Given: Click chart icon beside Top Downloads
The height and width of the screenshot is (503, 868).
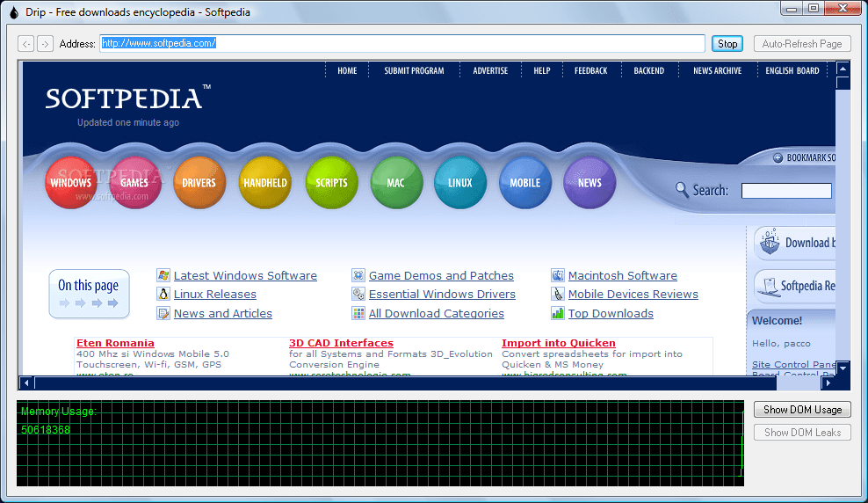Looking at the screenshot, I should pyautogui.click(x=558, y=314).
